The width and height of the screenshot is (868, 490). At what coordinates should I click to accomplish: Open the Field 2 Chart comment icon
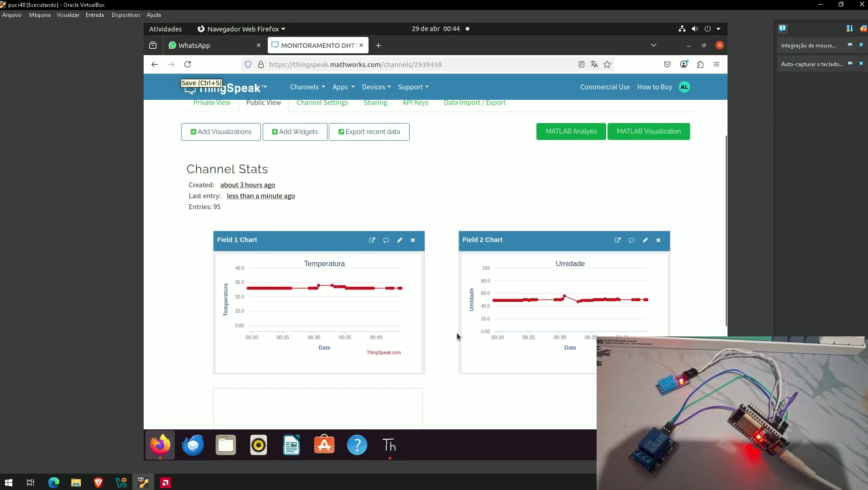coord(631,240)
